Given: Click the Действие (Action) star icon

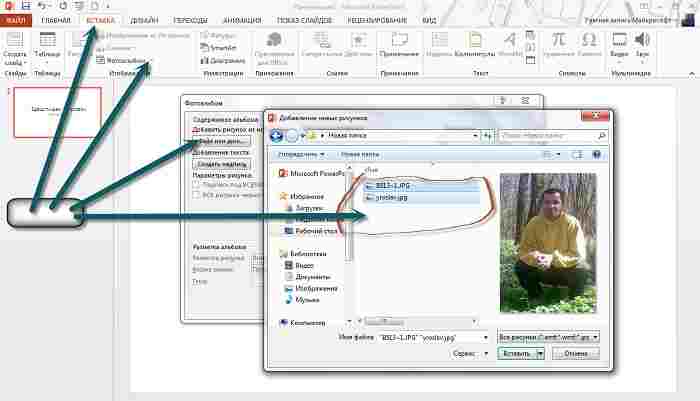Looking at the screenshot, I should pos(358,40).
